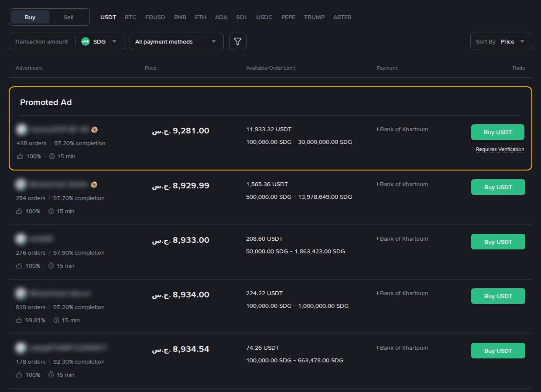541x392 pixels.
Task: Click the clock icon in 438 orders row
Action: 52,156
